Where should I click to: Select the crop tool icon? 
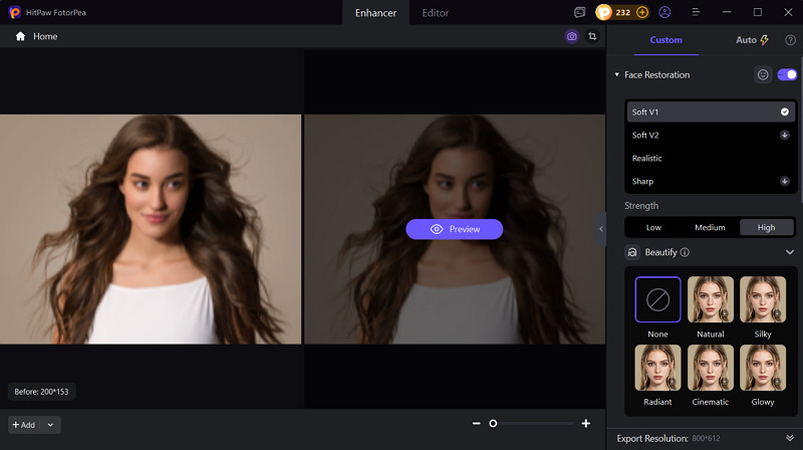point(593,36)
